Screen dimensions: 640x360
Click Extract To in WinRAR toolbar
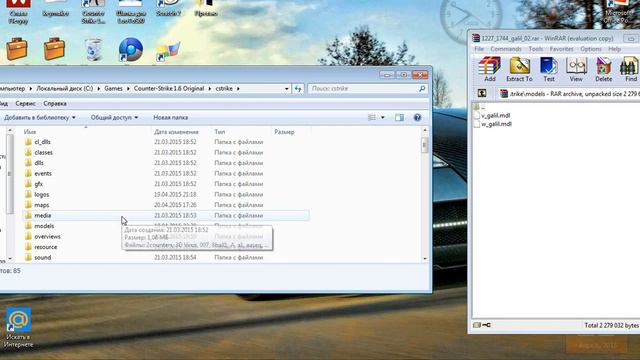pos(519,69)
